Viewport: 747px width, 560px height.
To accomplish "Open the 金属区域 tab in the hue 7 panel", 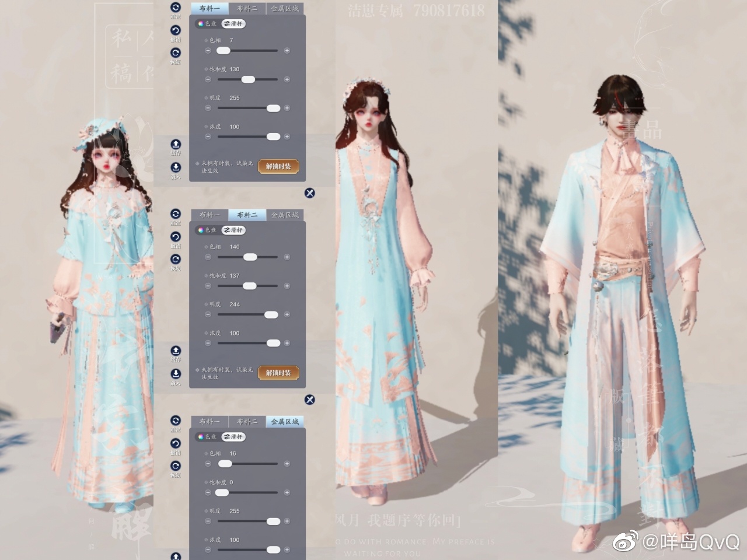I will point(284,8).
